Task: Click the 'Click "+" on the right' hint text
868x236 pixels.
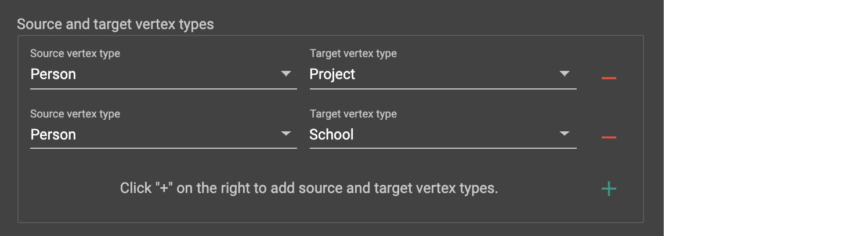Action: tap(309, 188)
